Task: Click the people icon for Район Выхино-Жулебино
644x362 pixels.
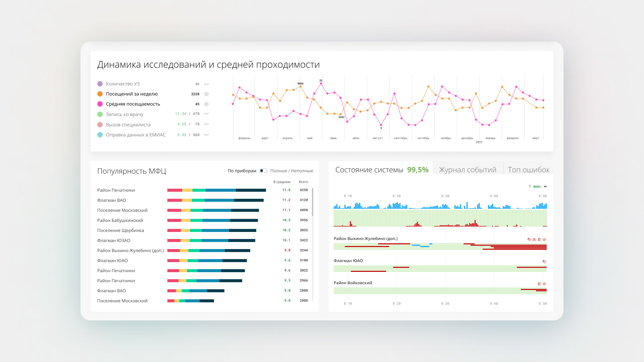Action: 539,240
